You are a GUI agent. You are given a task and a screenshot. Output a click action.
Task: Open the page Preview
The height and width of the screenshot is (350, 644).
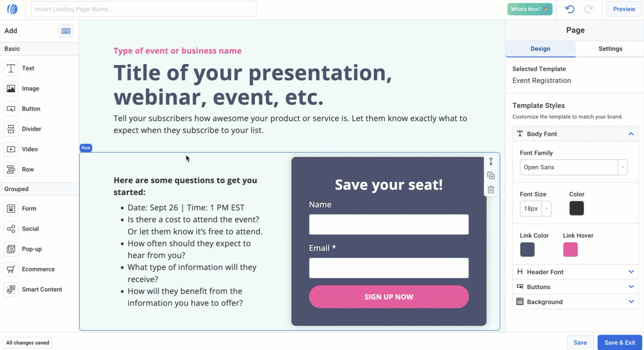coord(624,9)
